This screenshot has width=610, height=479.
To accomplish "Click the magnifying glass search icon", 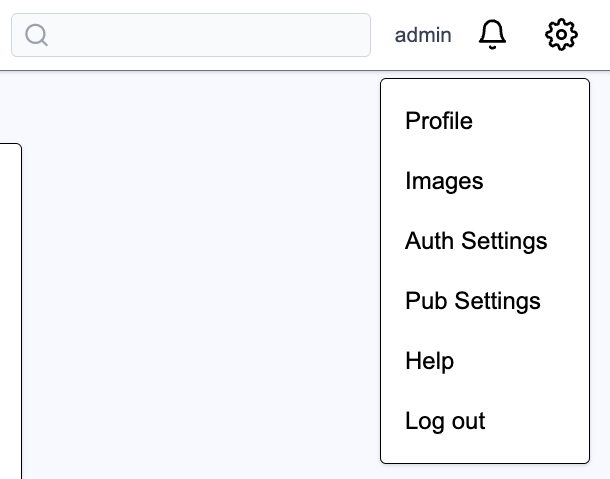I will click(x=37, y=35).
